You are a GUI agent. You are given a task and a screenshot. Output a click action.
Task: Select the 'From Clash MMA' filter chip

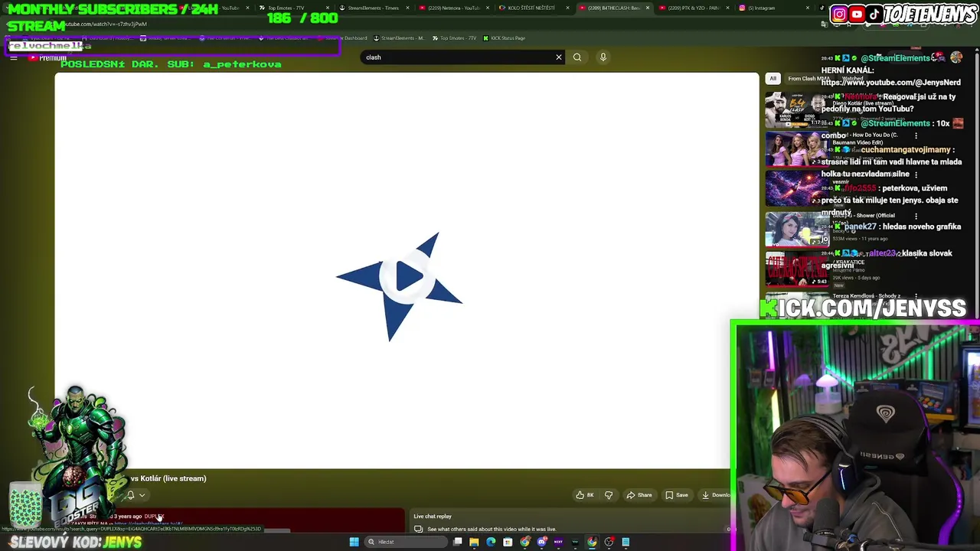(808, 78)
